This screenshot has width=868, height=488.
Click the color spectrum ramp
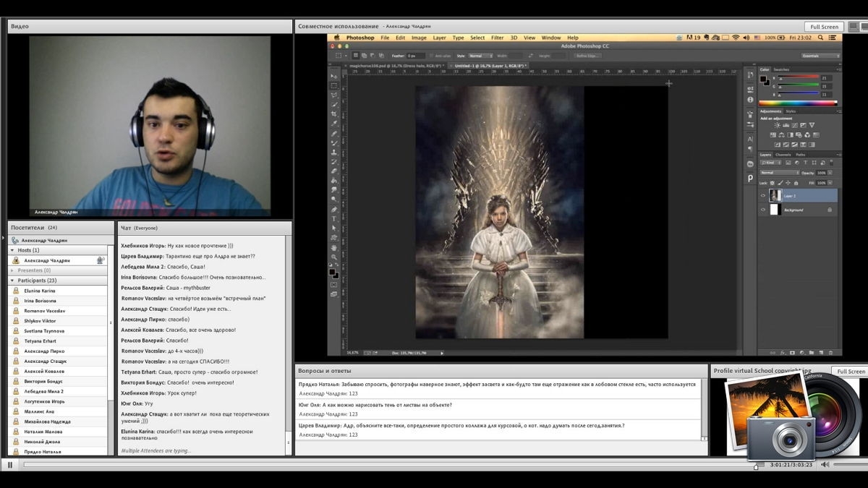[x=798, y=103]
